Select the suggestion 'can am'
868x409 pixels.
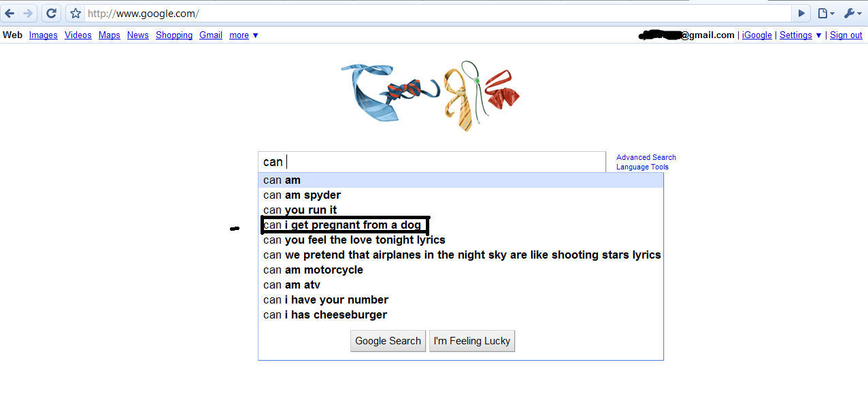(x=461, y=180)
